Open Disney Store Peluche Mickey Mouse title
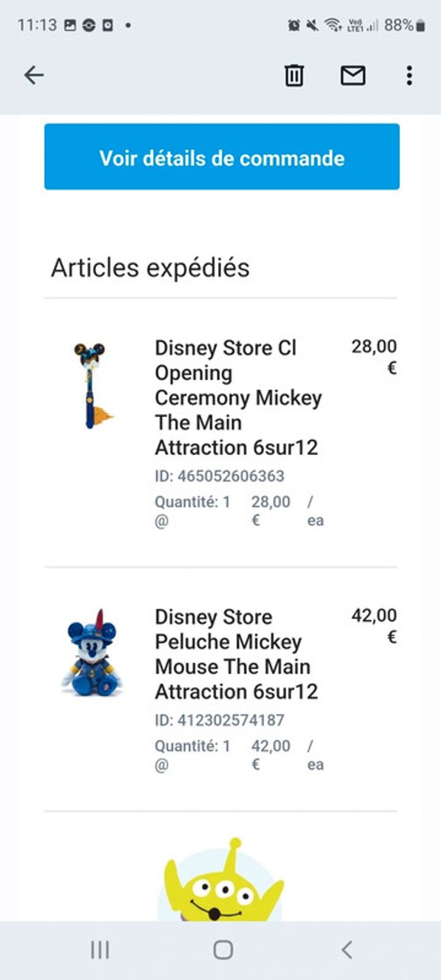The image size is (441, 980). 236,654
